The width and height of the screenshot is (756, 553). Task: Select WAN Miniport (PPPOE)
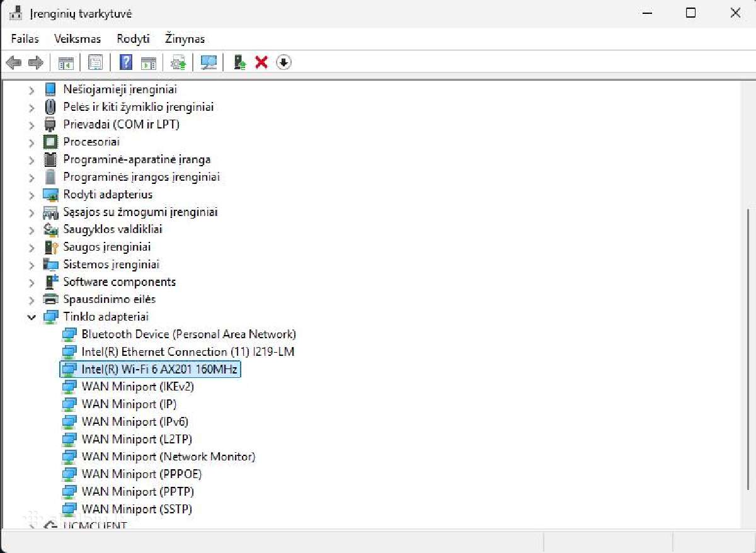pos(142,474)
